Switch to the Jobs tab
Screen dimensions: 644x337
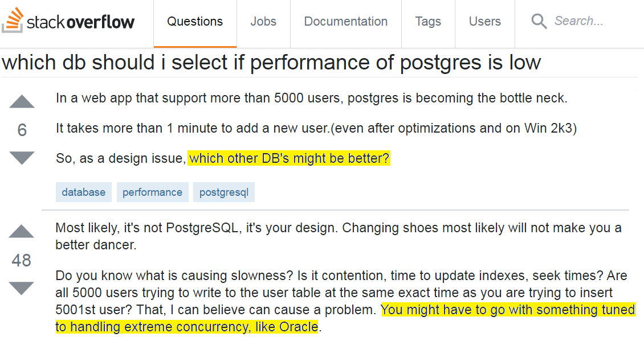[263, 22]
